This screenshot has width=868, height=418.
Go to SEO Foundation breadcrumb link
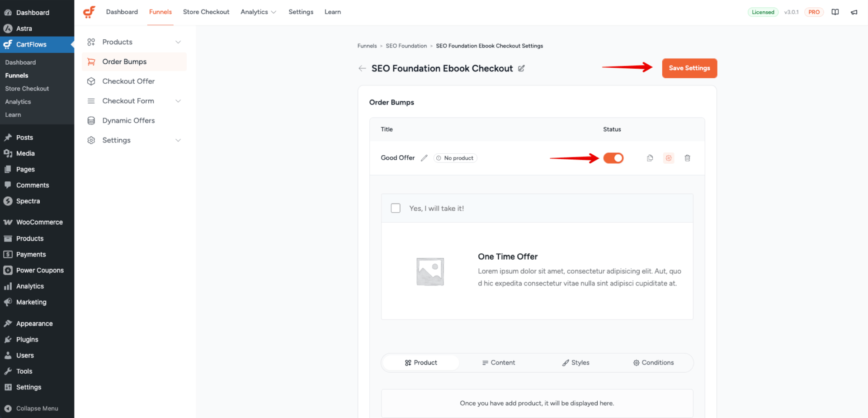tap(406, 46)
